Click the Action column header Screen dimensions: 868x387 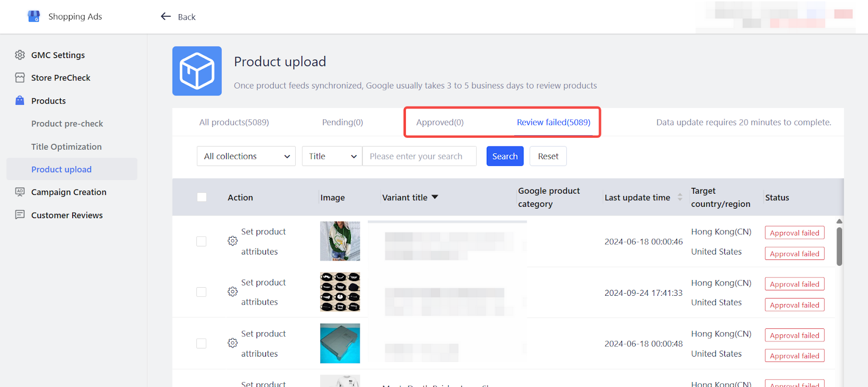click(x=240, y=198)
